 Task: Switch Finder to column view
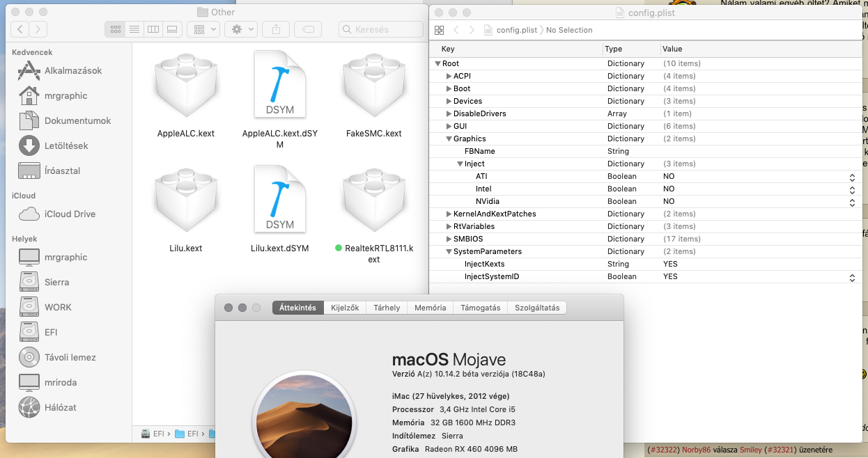click(153, 29)
